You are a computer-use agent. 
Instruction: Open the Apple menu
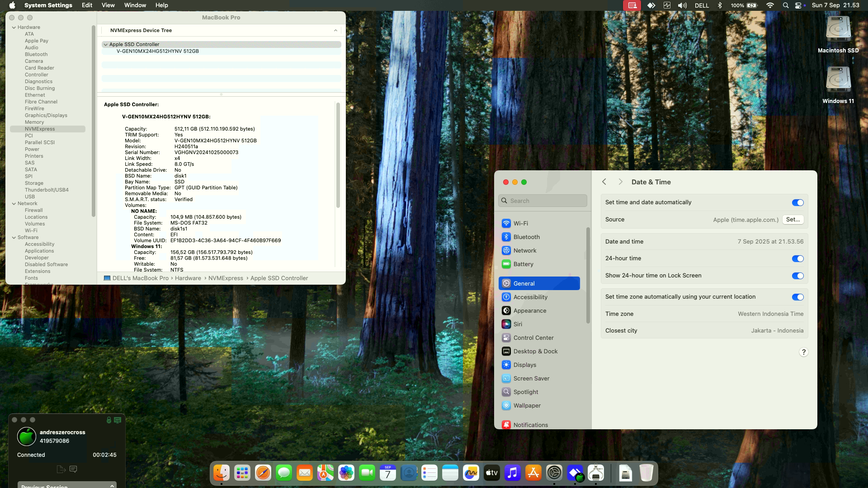pyautogui.click(x=12, y=5)
